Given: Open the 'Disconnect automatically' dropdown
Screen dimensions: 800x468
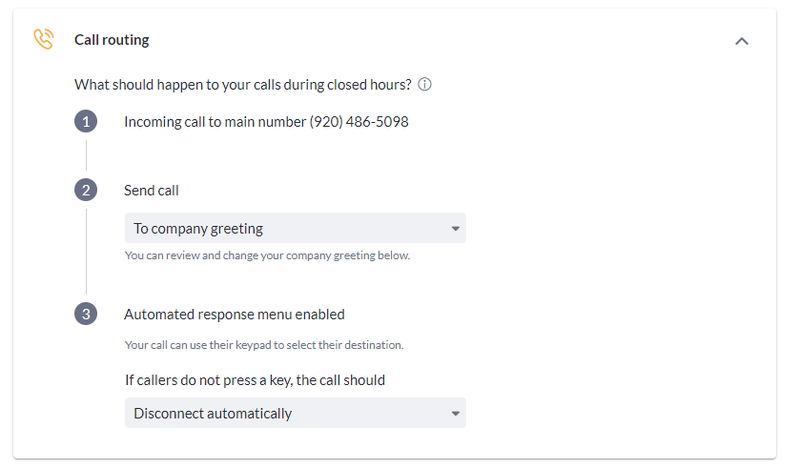Looking at the screenshot, I should [x=295, y=413].
